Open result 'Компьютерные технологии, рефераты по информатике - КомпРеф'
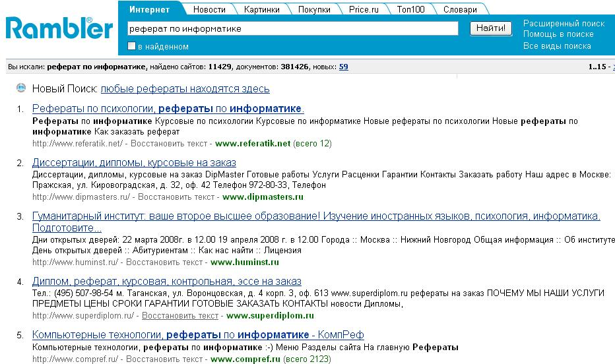Screen dimensions: 615x364 tap(198, 334)
